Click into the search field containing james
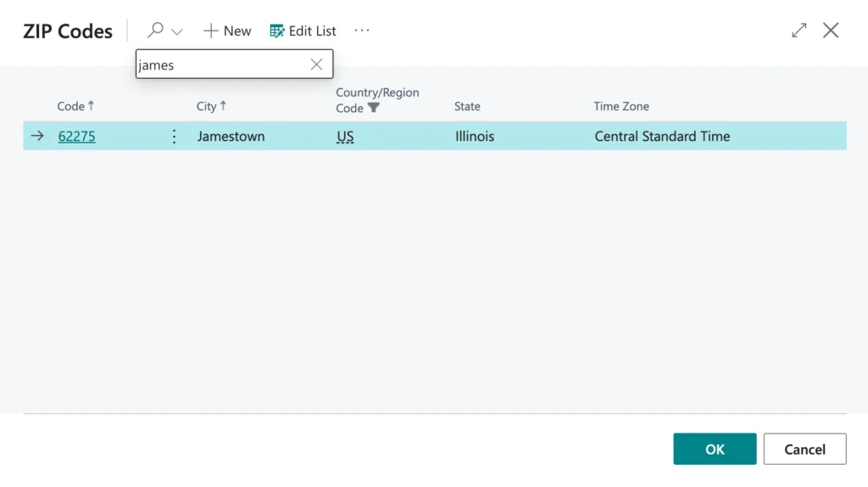Screen dimensions: 868x487 pyautogui.click(x=220, y=64)
